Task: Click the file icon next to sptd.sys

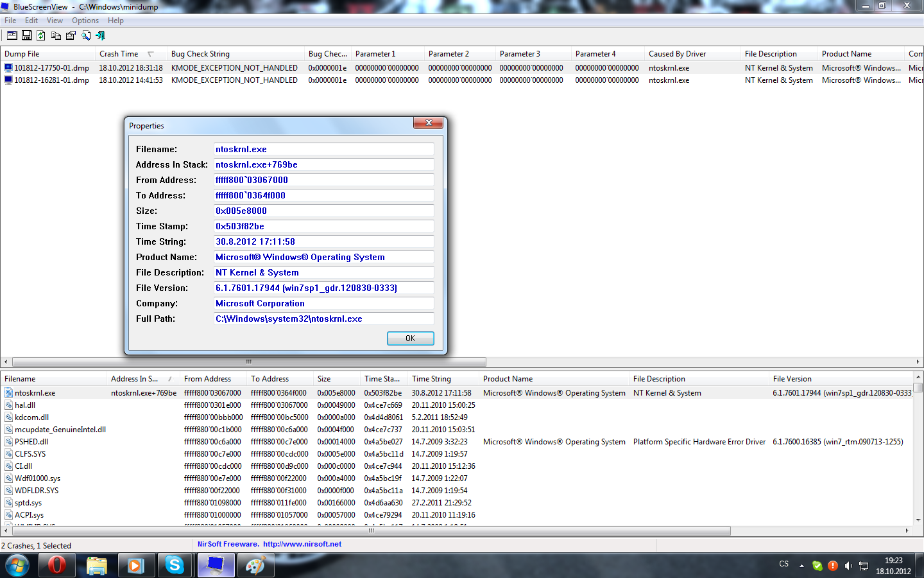Action: pos(8,503)
